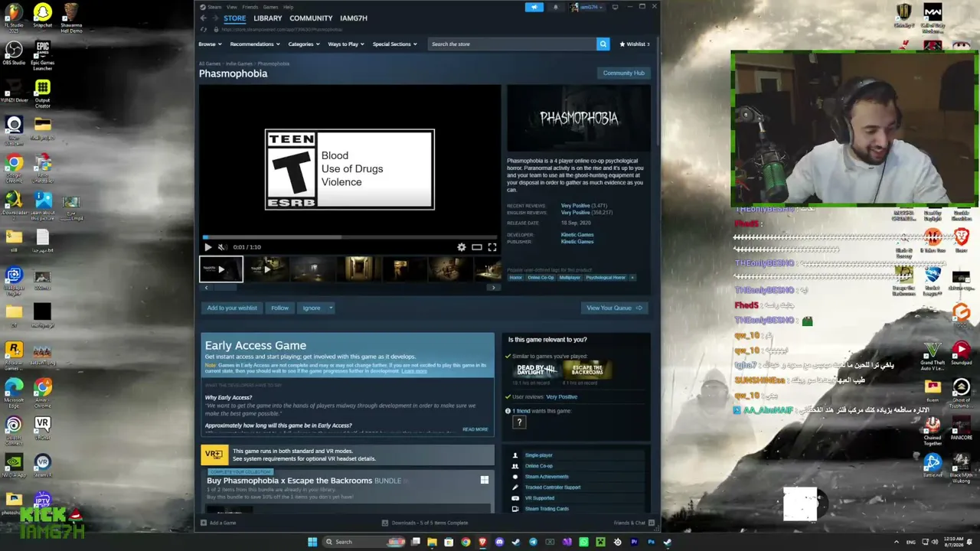Screen dimensions: 980x551
Task: Open Discord from the taskbar
Action: point(499,542)
